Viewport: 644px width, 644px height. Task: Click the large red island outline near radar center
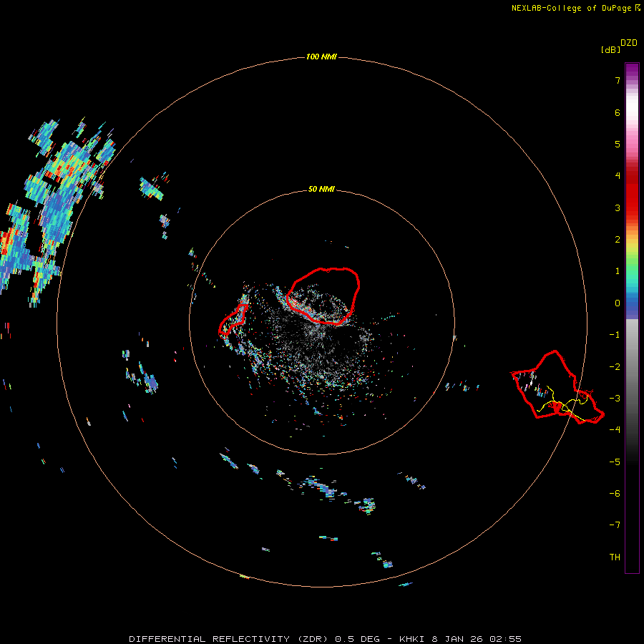point(323,296)
